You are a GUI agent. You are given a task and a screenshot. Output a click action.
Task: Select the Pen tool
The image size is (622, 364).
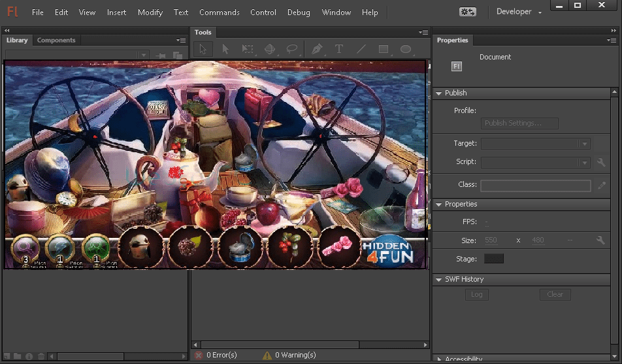pyautogui.click(x=316, y=49)
